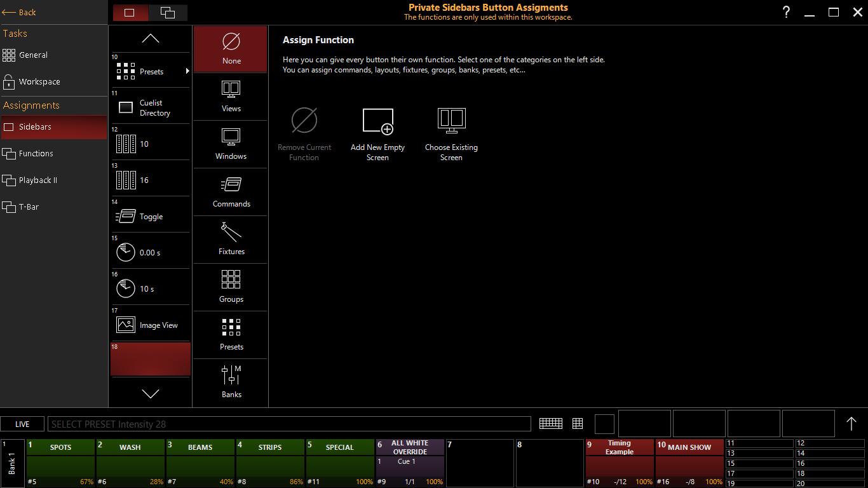Select sidebar button 17 Image View

click(x=151, y=323)
